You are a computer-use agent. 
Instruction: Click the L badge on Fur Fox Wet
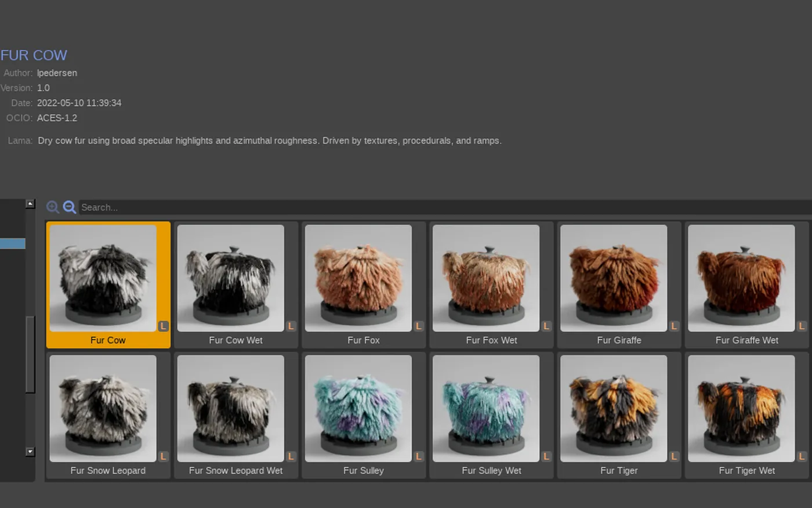[546, 326]
